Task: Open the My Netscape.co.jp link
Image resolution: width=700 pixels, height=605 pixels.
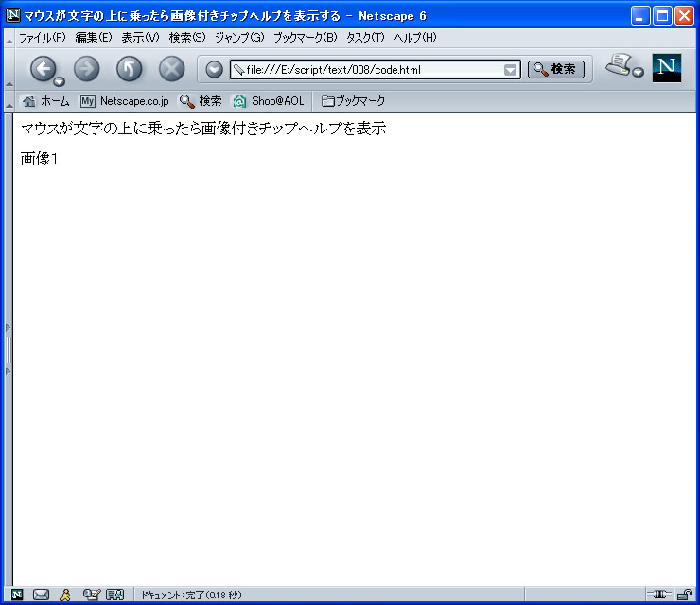Action: point(125,101)
